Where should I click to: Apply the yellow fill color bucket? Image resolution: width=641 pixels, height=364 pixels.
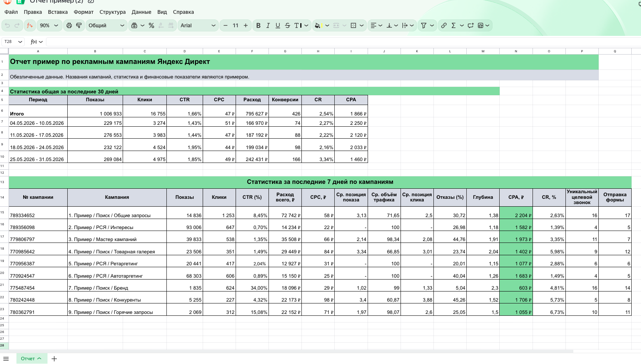[318, 25]
